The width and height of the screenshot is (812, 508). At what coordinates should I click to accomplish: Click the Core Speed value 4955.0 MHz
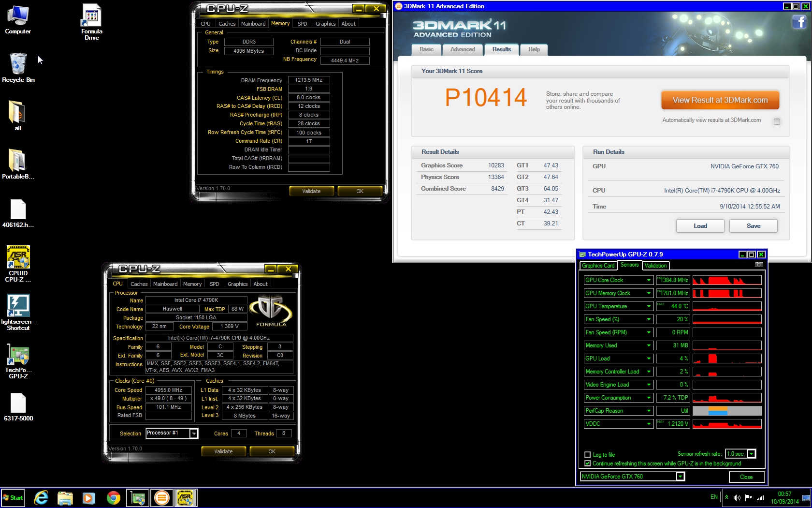coord(168,390)
